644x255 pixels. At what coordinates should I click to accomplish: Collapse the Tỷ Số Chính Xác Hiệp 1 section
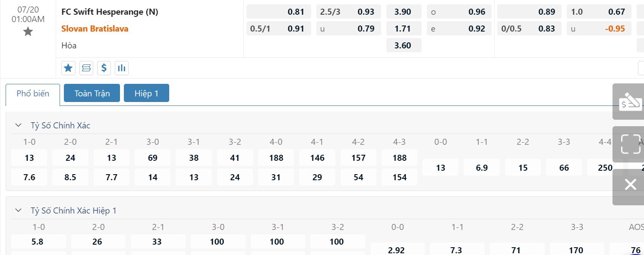click(x=18, y=210)
